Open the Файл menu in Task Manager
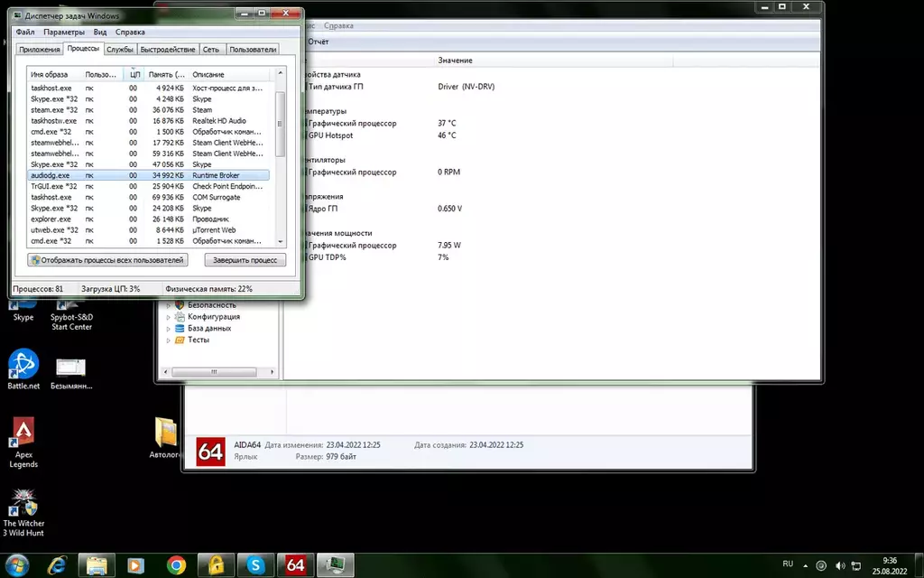 [x=24, y=32]
